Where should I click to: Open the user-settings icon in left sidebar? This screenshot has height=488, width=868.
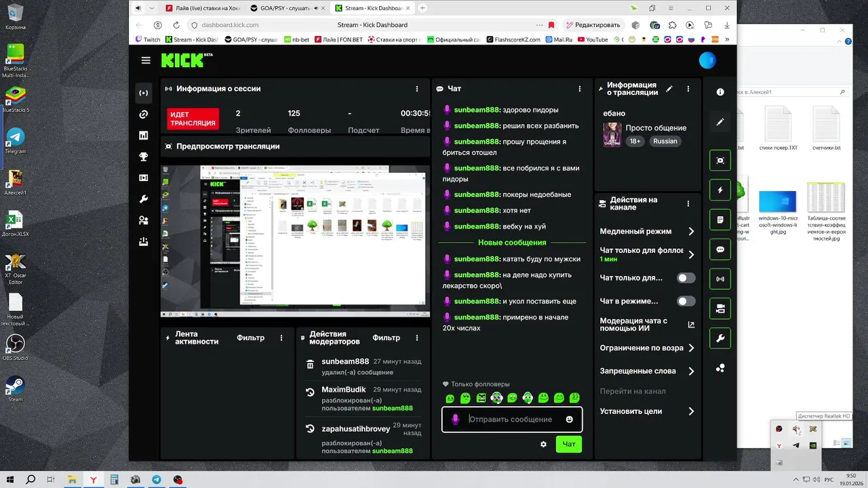coord(143,220)
